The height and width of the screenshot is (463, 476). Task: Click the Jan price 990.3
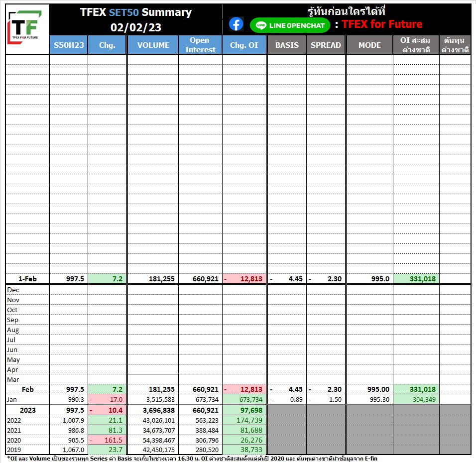76,400
